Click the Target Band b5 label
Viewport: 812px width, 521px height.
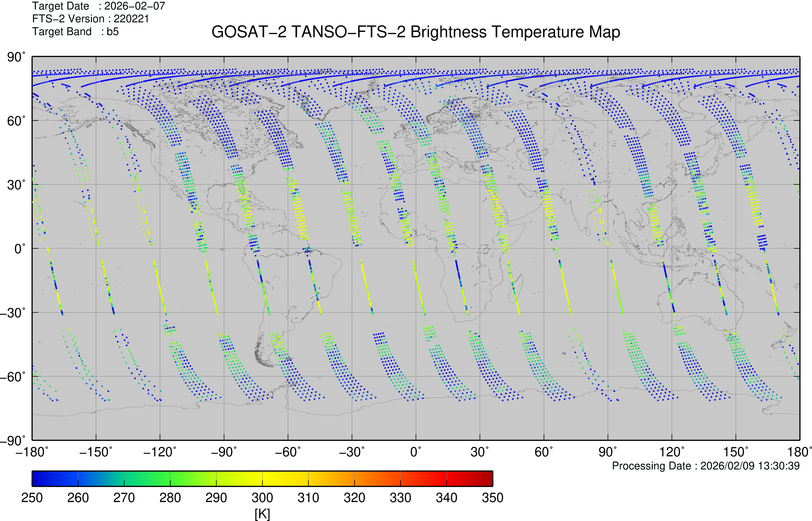point(75,32)
